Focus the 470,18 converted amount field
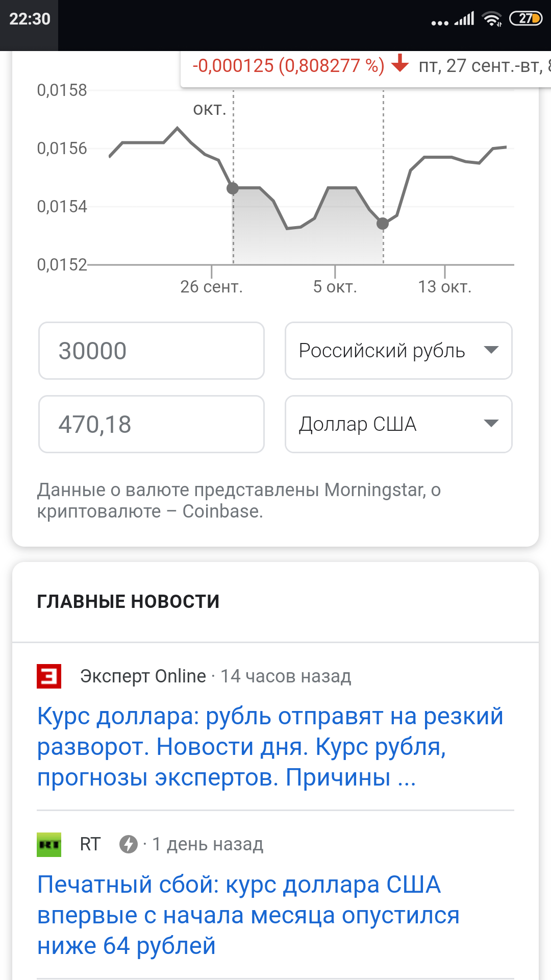Viewport: 551px width, 980px height. (x=151, y=424)
